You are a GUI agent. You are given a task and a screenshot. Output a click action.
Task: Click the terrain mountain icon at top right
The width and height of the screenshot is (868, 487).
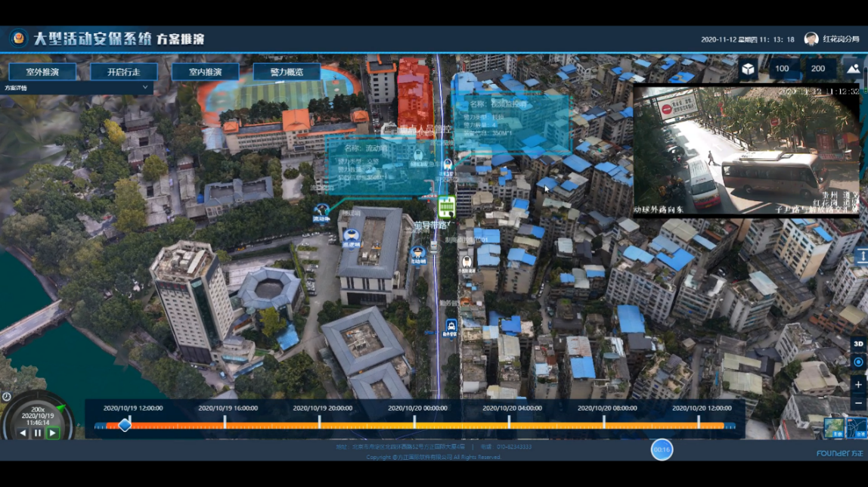click(852, 69)
